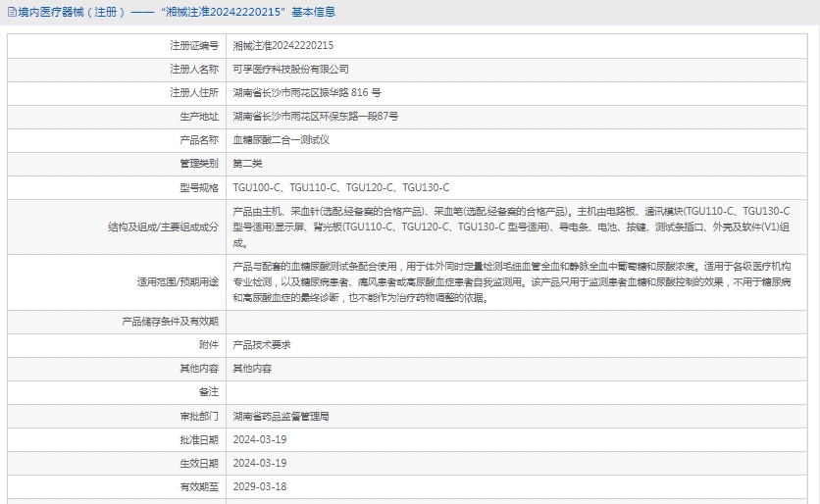Click the expiry date 2029-03-18
Image resolution: width=820 pixels, height=504 pixels.
260,486
